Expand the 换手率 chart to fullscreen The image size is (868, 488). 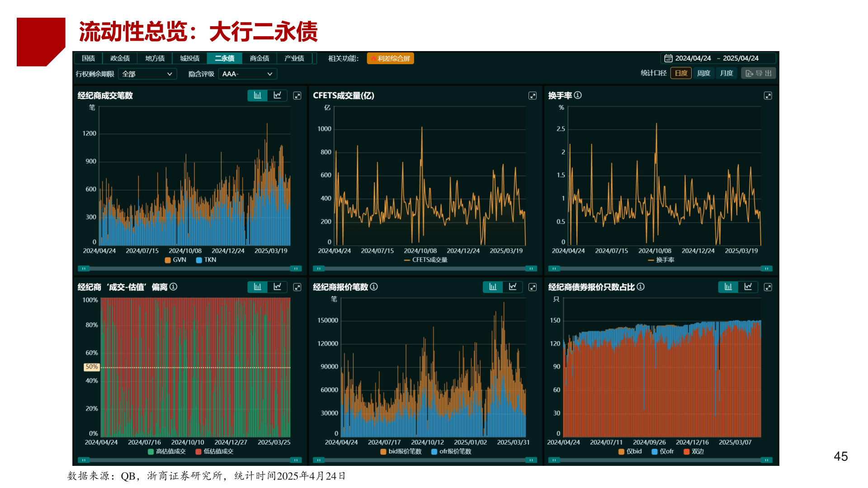point(768,96)
